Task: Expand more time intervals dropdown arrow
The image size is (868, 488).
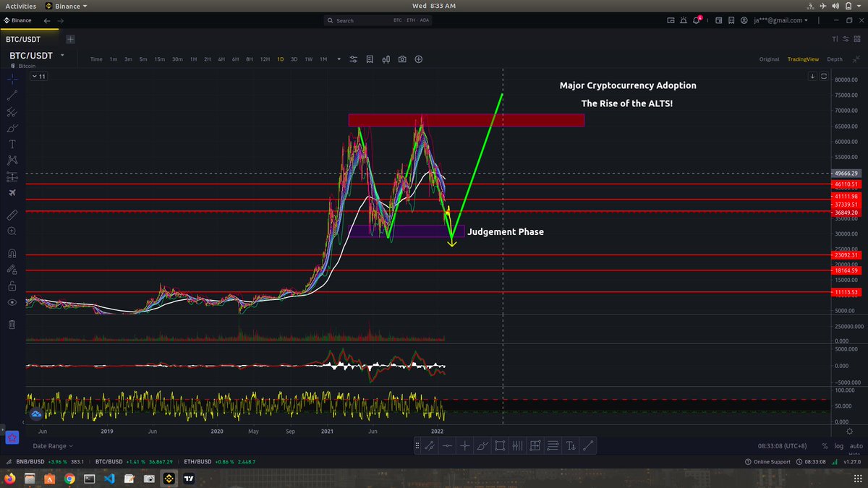Action: click(x=339, y=59)
